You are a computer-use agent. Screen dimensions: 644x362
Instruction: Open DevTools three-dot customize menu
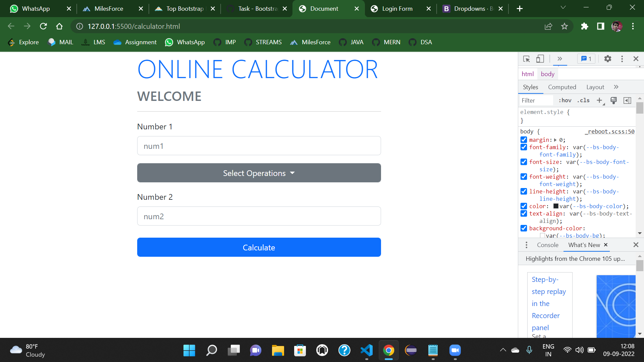622,59
